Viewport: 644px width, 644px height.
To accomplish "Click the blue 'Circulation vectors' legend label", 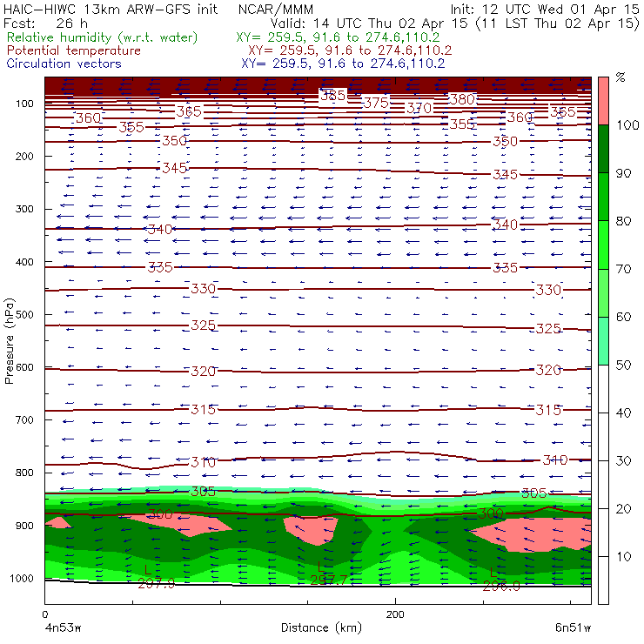I will [x=64, y=64].
